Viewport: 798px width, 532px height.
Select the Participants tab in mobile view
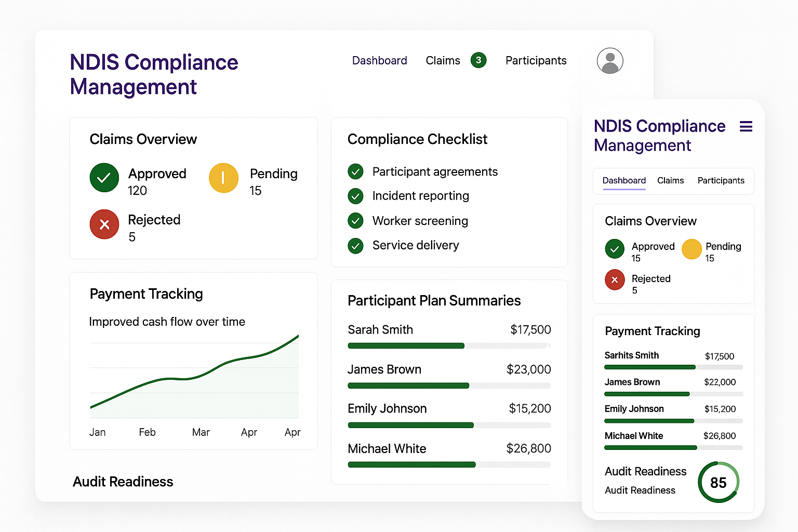(721, 180)
